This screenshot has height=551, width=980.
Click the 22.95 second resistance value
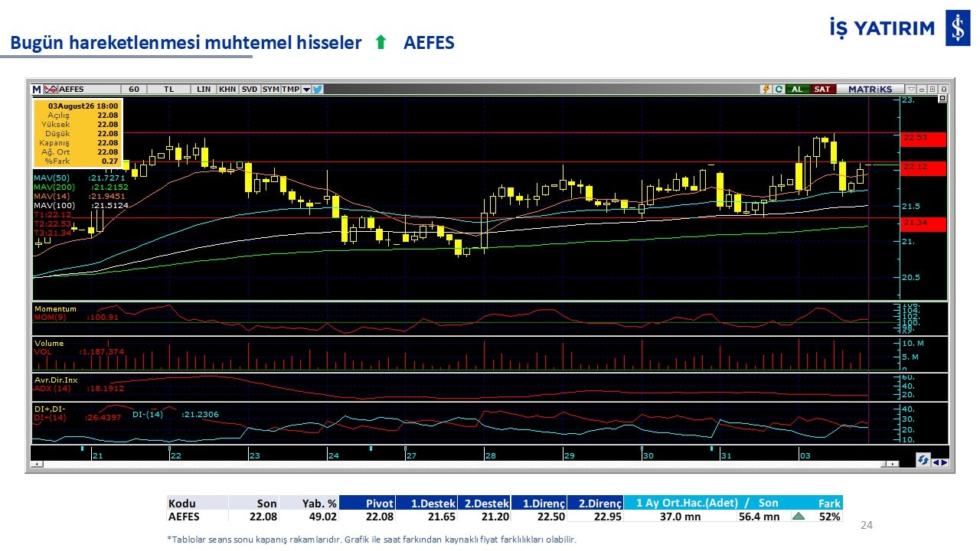coord(606,517)
